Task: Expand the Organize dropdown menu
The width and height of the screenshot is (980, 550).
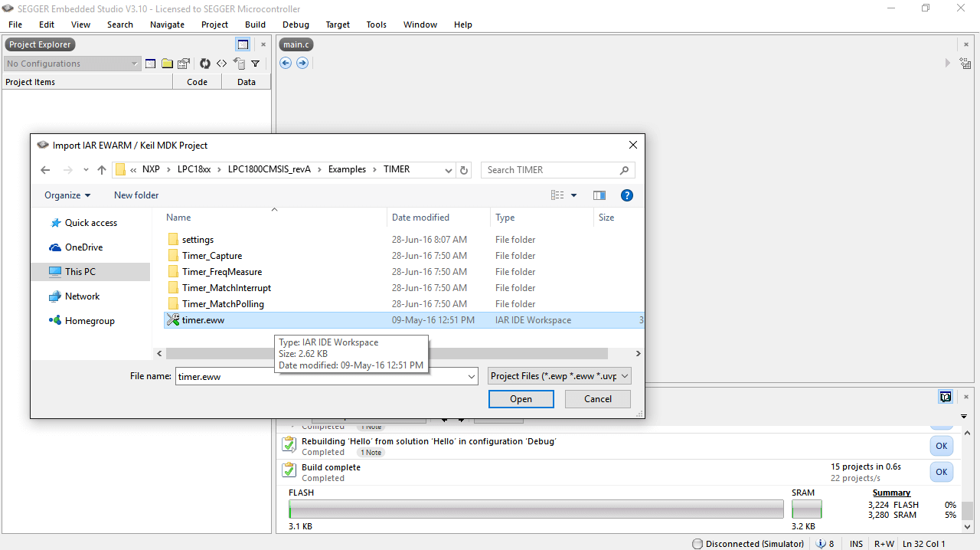Action: (x=67, y=195)
